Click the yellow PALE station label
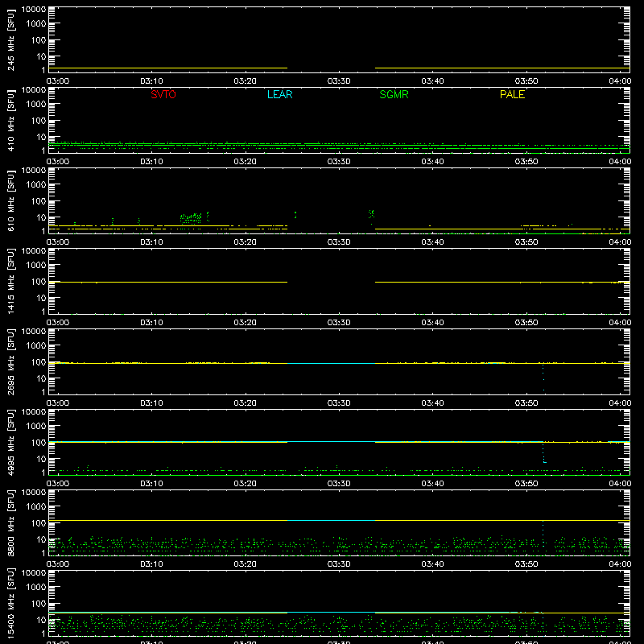 pyautogui.click(x=512, y=94)
